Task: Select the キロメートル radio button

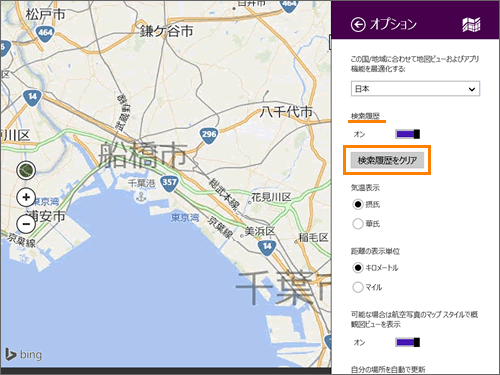Action: pos(358,267)
